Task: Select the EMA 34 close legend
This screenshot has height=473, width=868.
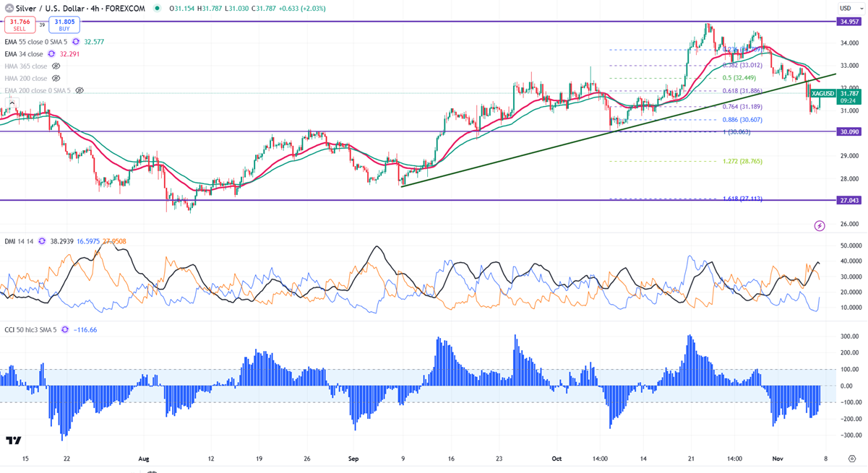Action: click(24, 53)
